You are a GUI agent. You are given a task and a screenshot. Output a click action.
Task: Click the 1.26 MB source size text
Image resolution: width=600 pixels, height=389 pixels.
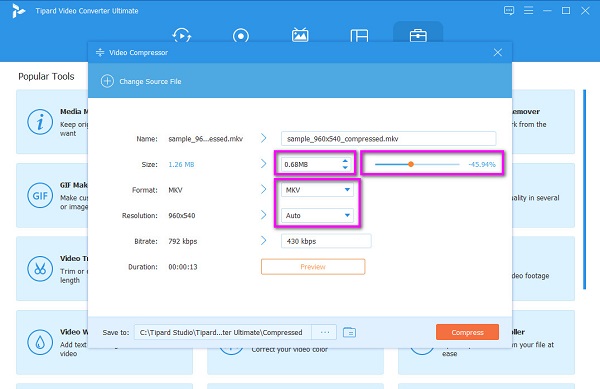click(181, 164)
